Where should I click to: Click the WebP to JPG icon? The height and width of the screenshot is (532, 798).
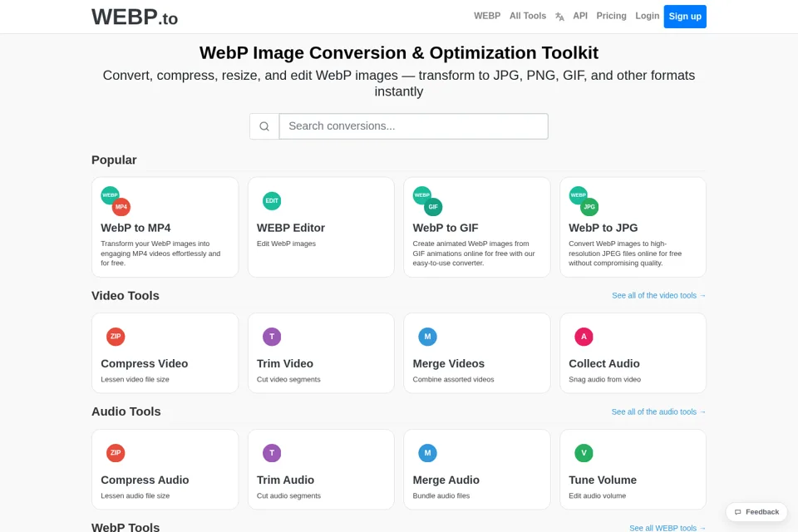click(x=584, y=201)
